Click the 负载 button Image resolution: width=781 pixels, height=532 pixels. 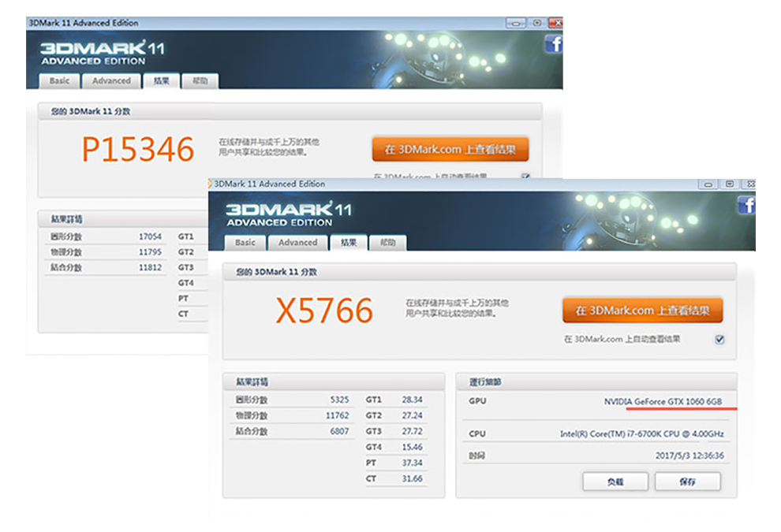pyautogui.click(x=615, y=482)
